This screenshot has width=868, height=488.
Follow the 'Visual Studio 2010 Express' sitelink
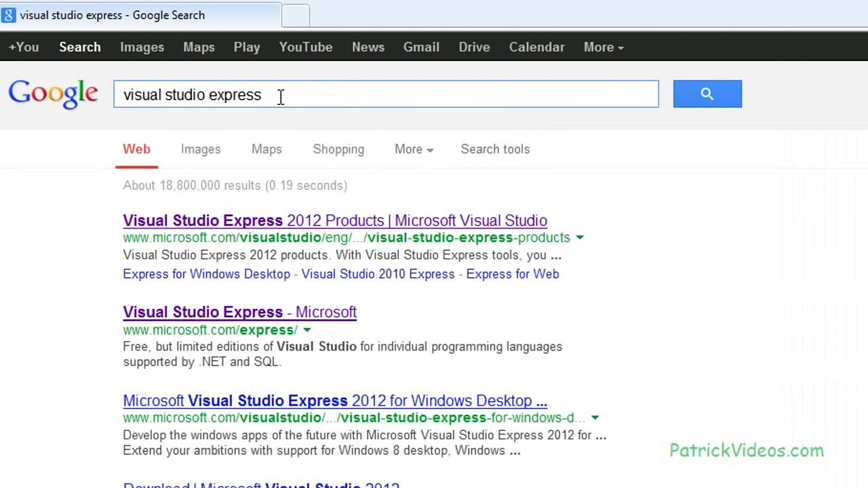[x=378, y=274]
